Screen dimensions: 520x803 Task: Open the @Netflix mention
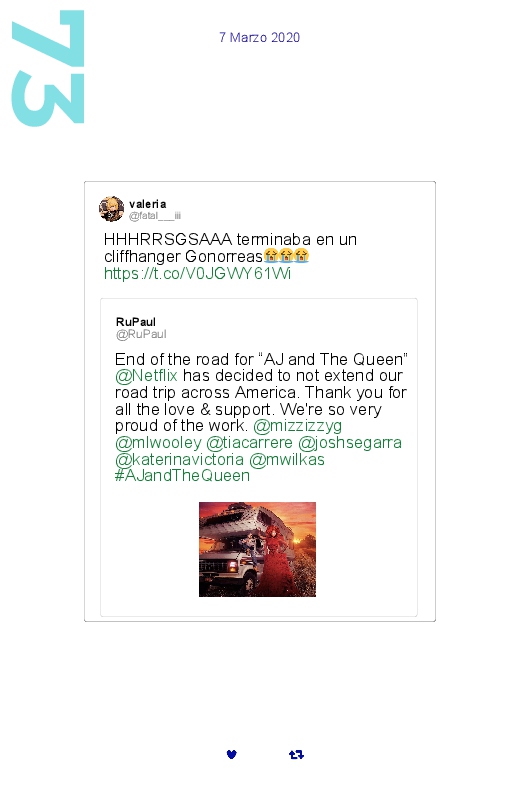(x=147, y=375)
